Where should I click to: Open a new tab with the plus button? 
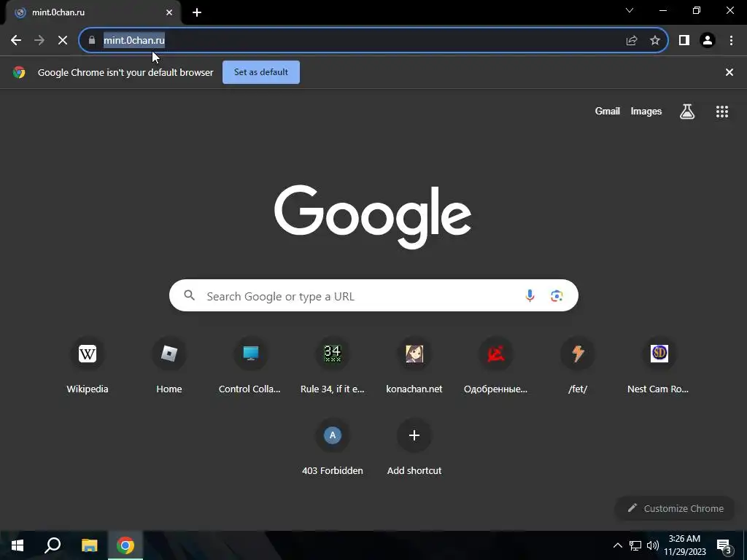tap(197, 12)
